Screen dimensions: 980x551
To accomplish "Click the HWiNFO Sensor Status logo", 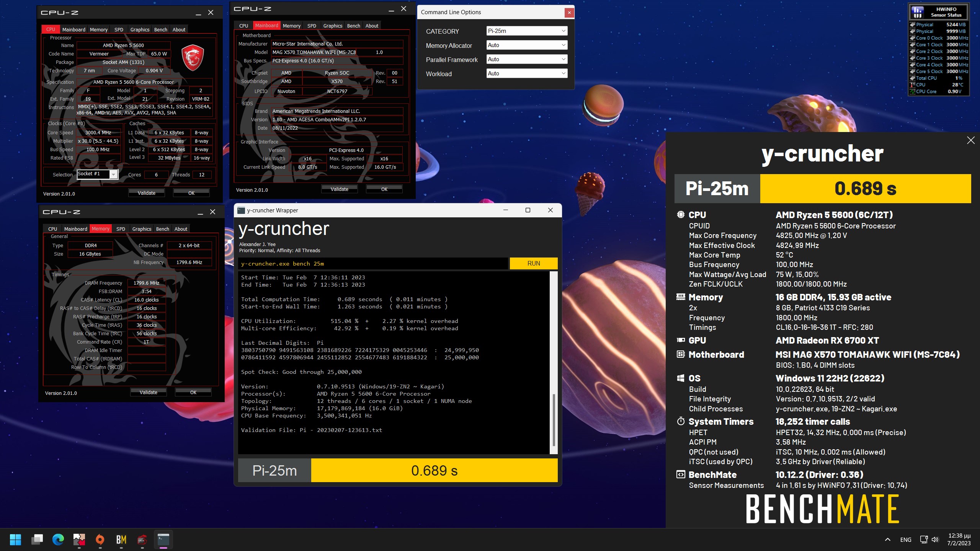I will pyautogui.click(x=918, y=12).
